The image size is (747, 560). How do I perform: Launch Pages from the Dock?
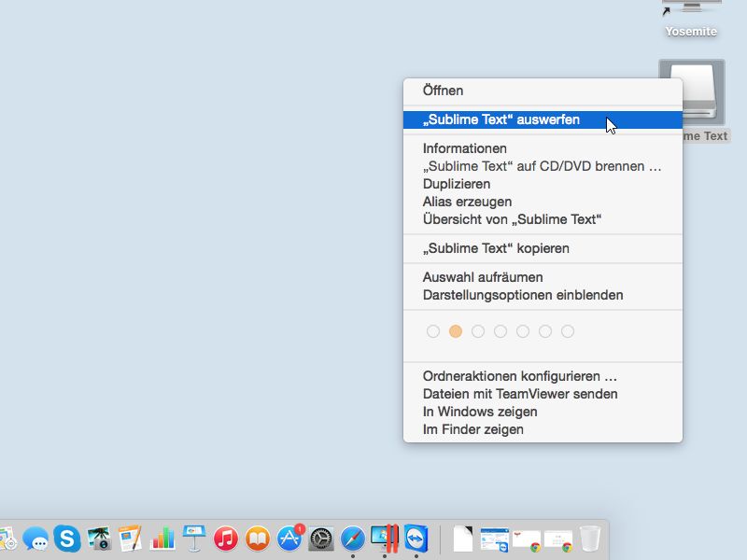tap(130, 539)
